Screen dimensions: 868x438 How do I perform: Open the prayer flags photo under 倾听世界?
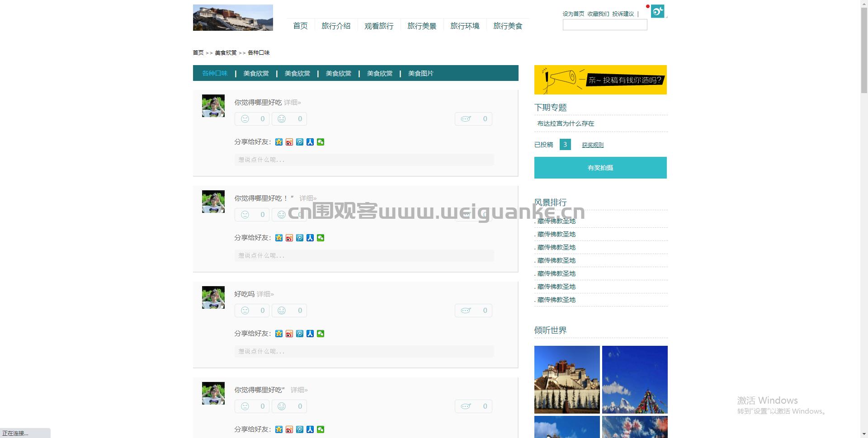click(635, 379)
